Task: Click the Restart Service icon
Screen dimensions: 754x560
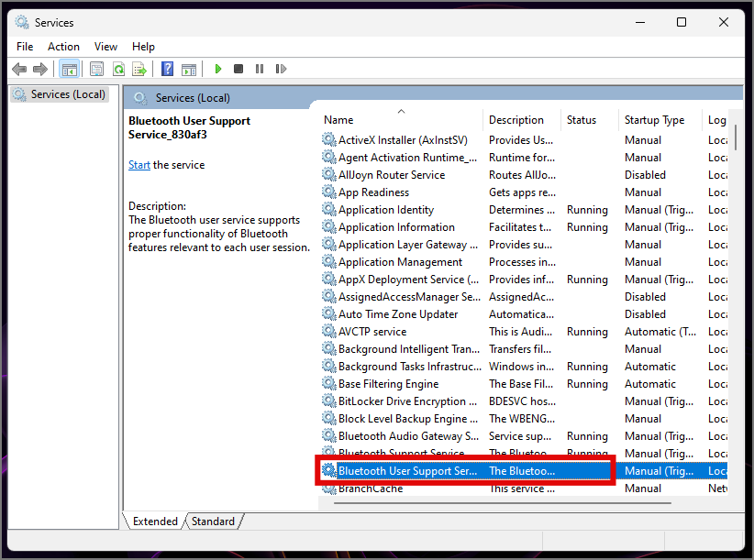Action: point(281,69)
